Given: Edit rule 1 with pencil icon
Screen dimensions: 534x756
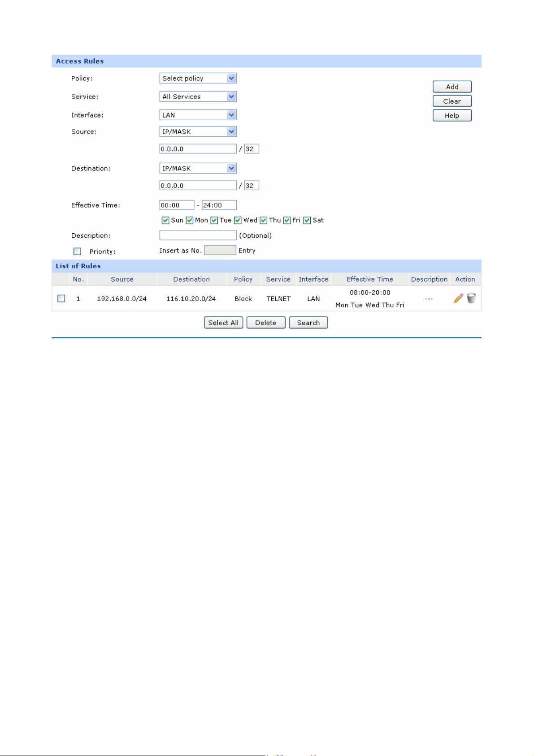Looking at the screenshot, I should (x=458, y=298).
